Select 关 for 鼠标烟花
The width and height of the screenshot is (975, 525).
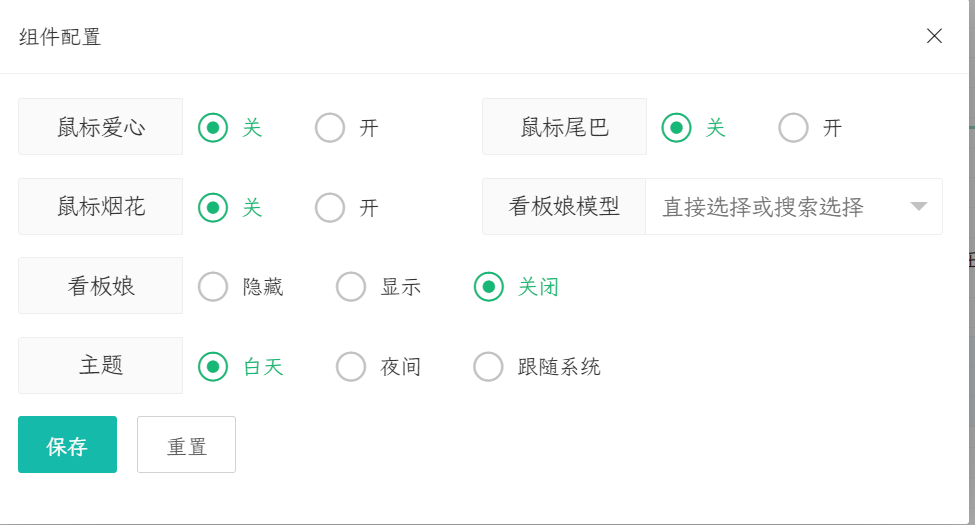tap(213, 208)
